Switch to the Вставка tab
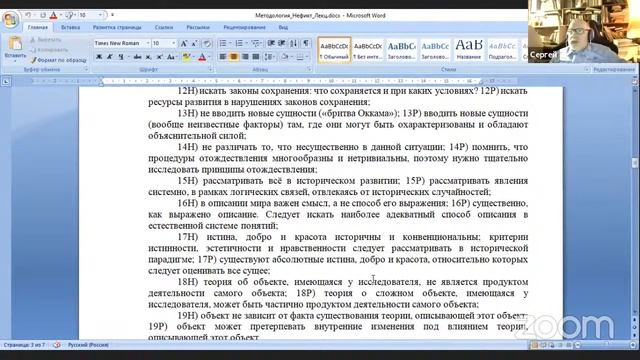640x360 pixels. pos(70,27)
